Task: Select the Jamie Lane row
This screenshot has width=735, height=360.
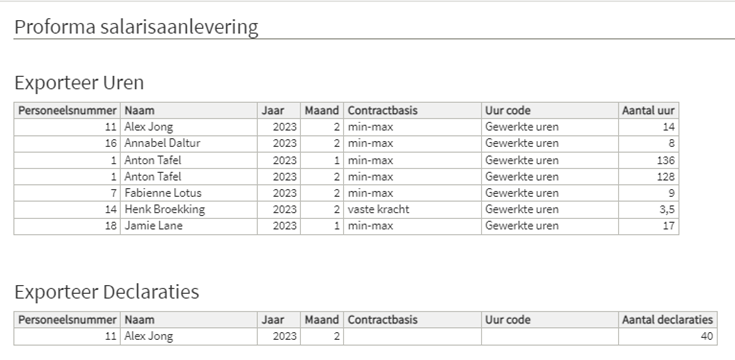Action: point(346,226)
